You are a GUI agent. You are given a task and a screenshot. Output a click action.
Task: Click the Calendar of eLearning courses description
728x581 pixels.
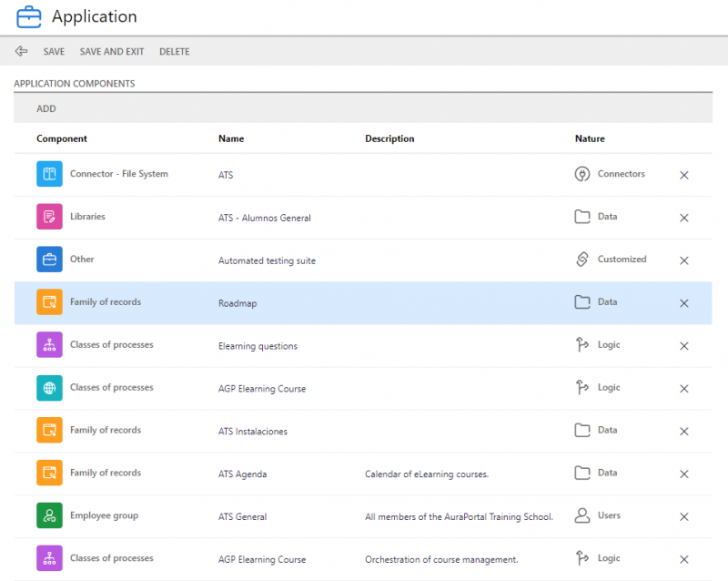[x=427, y=474]
